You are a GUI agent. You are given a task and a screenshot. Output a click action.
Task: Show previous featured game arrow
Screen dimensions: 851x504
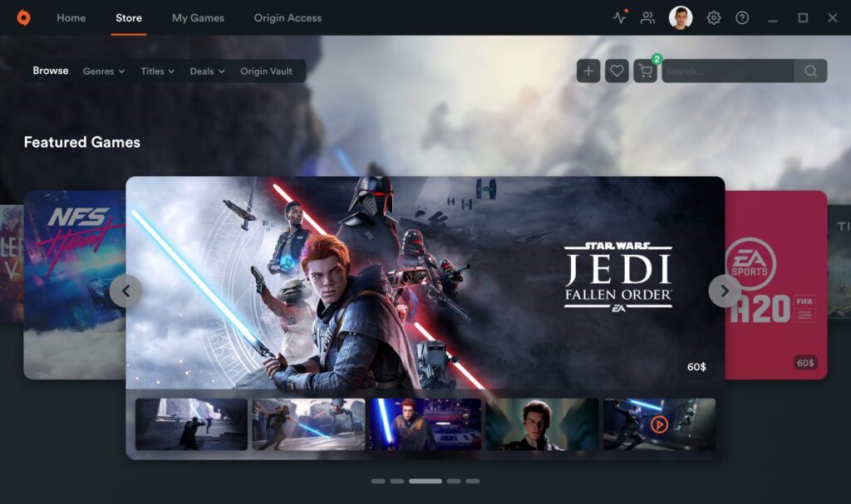[126, 291]
